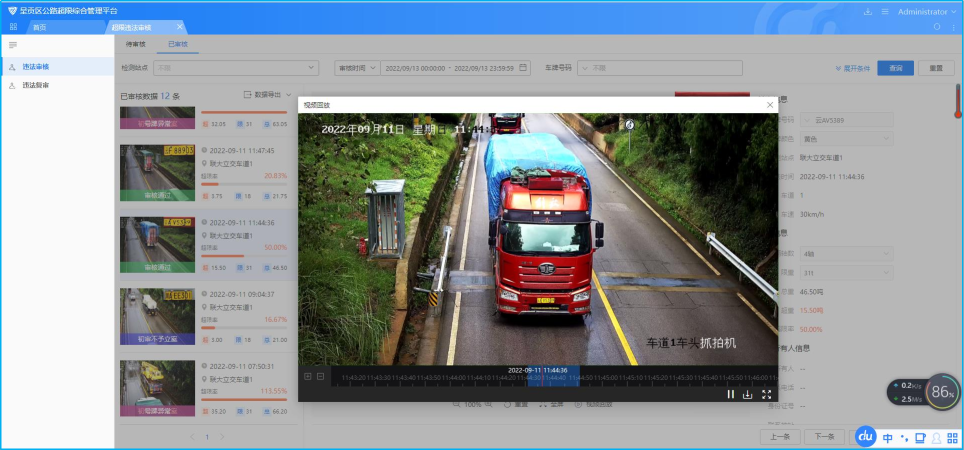This screenshot has width=964, height=450.
Task: Zoom in the video timeline
Action: point(308,376)
